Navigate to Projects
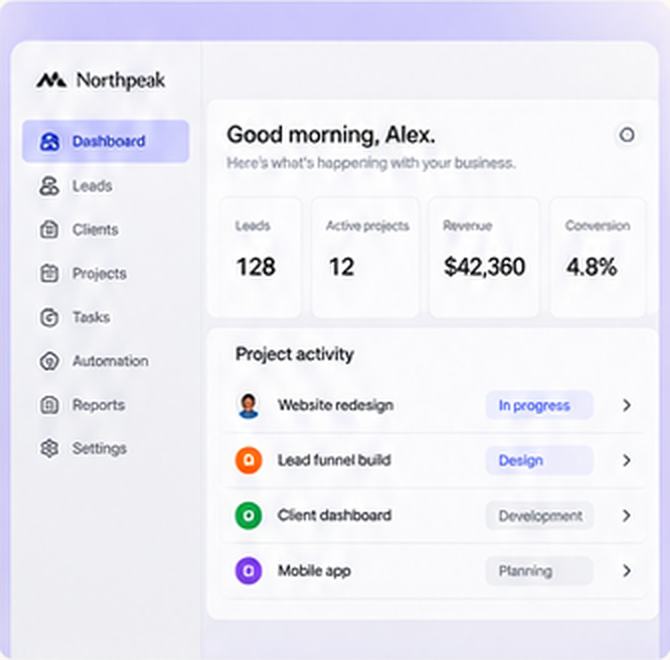This screenshot has height=660, width=670. [106, 273]
